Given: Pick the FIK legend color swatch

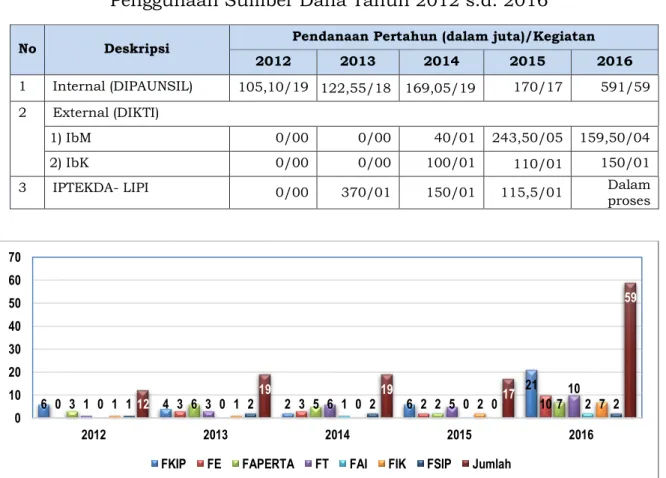Looking at the screenshot, I should (381, 464).
